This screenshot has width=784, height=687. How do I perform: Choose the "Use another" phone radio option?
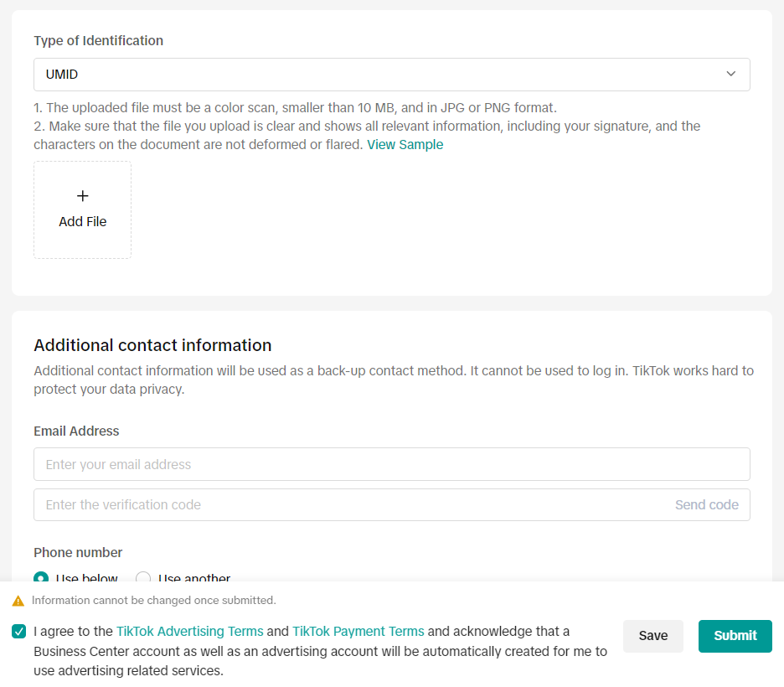coord(143,578)
